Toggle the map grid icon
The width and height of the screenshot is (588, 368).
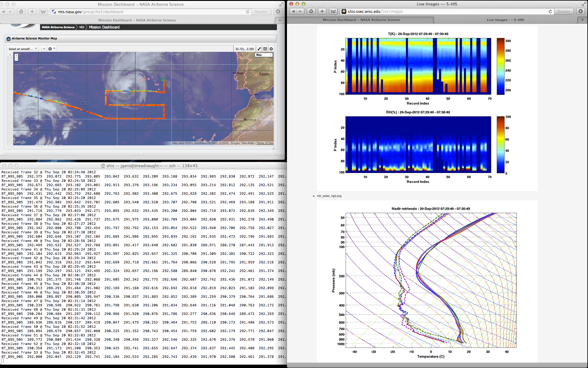click(265, 49)
